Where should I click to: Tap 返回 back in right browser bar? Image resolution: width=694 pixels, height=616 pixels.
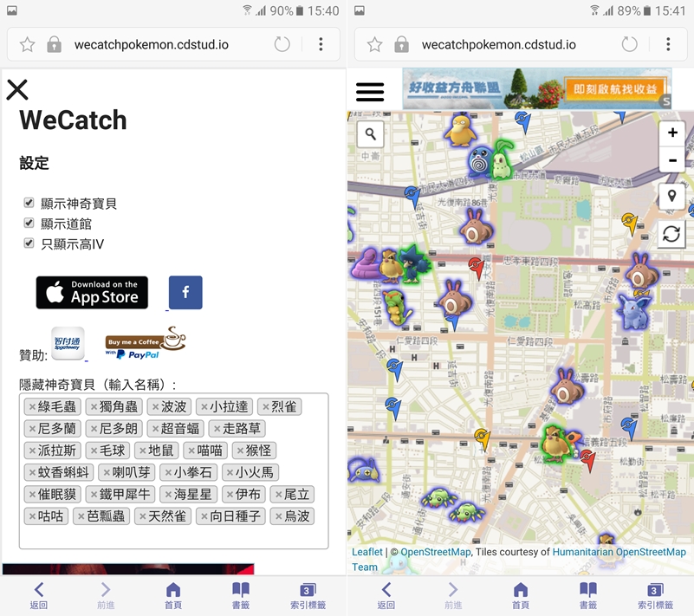(x=386, y=596)
